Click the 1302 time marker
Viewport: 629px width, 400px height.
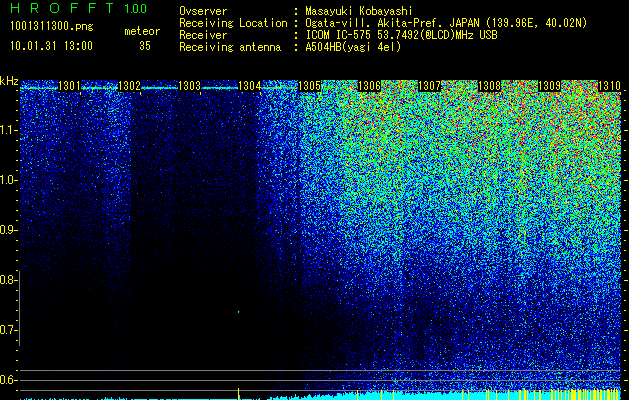129,86
